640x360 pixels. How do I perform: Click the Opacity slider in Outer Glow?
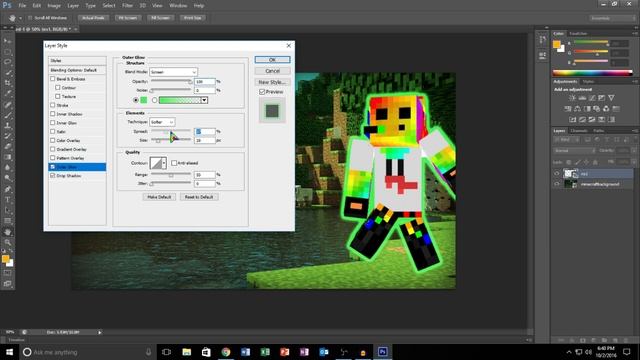171,81
